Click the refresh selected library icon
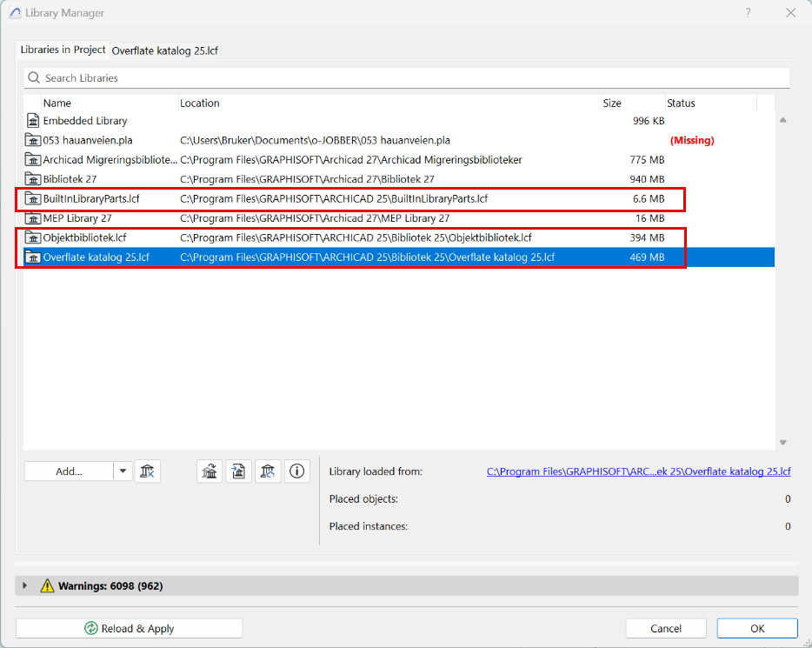 (x=268, y=471)
